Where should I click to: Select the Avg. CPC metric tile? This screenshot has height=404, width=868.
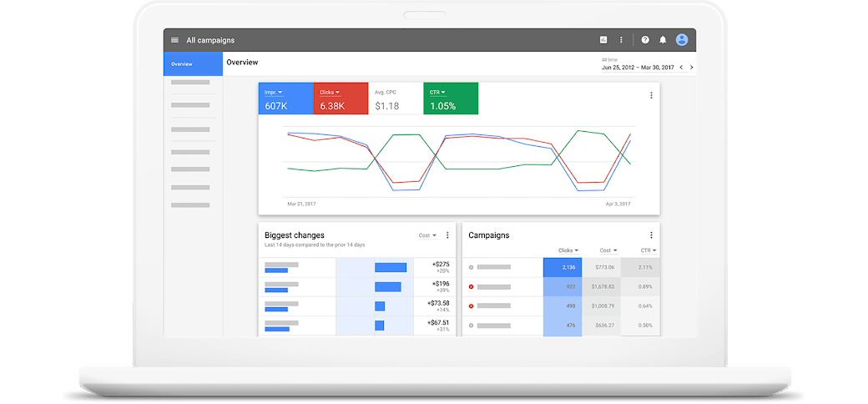pos(395,98)
